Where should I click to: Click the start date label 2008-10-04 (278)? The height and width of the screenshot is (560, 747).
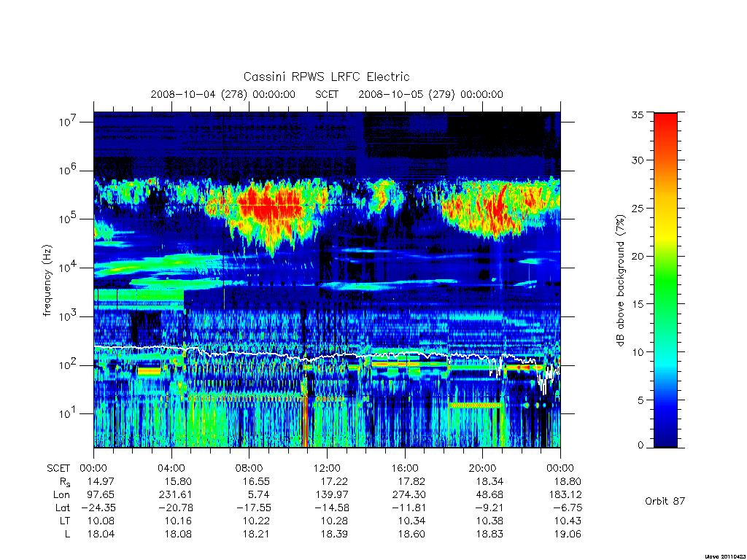(x=199, y=94)
